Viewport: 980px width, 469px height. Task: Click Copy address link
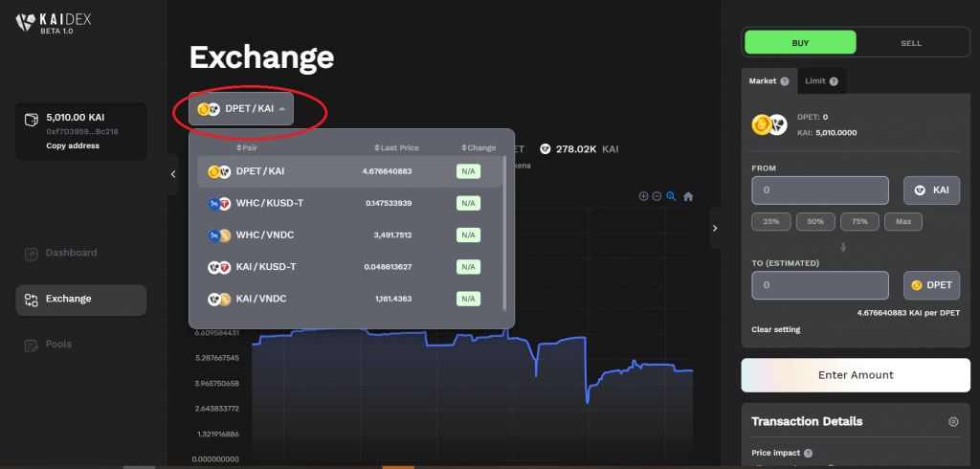(73, 145)
